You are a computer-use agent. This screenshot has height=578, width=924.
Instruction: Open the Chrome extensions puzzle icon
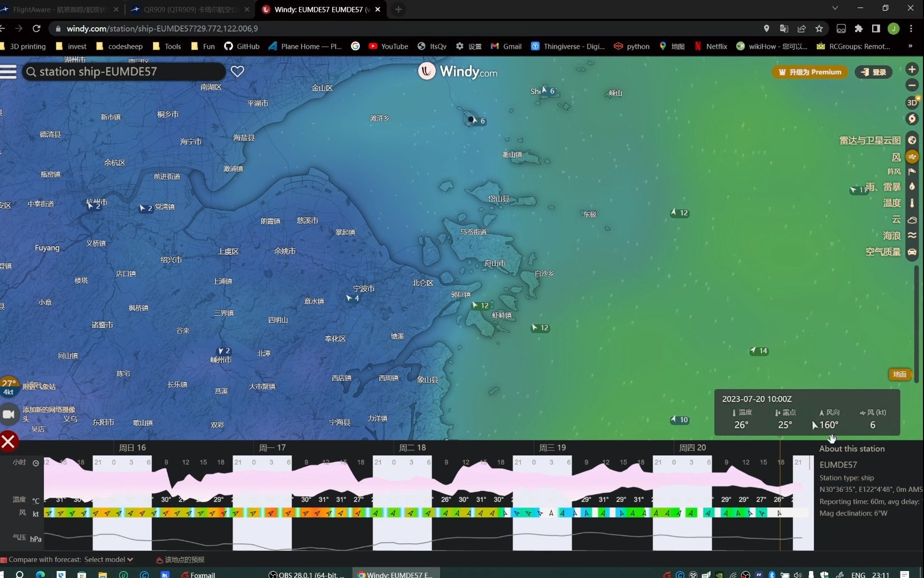point(859,28)
